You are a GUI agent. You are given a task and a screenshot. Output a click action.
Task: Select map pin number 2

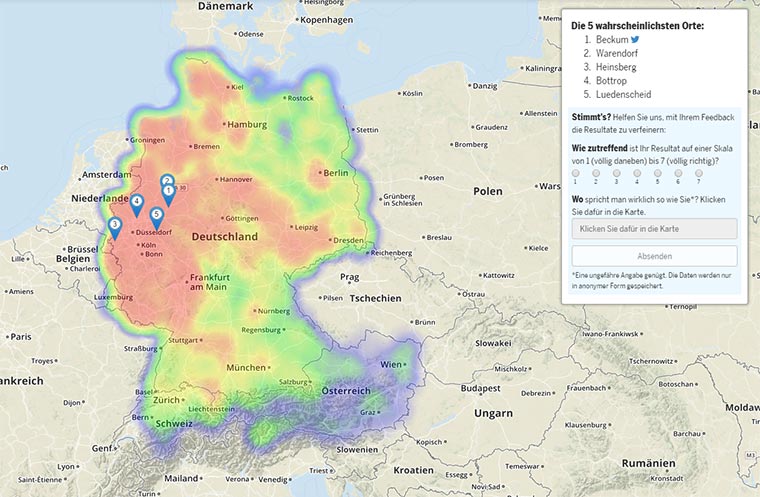167,181
